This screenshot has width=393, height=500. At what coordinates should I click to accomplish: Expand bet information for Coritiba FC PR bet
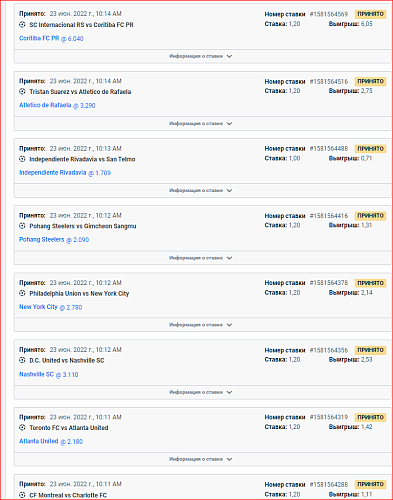tap(201, 56)
